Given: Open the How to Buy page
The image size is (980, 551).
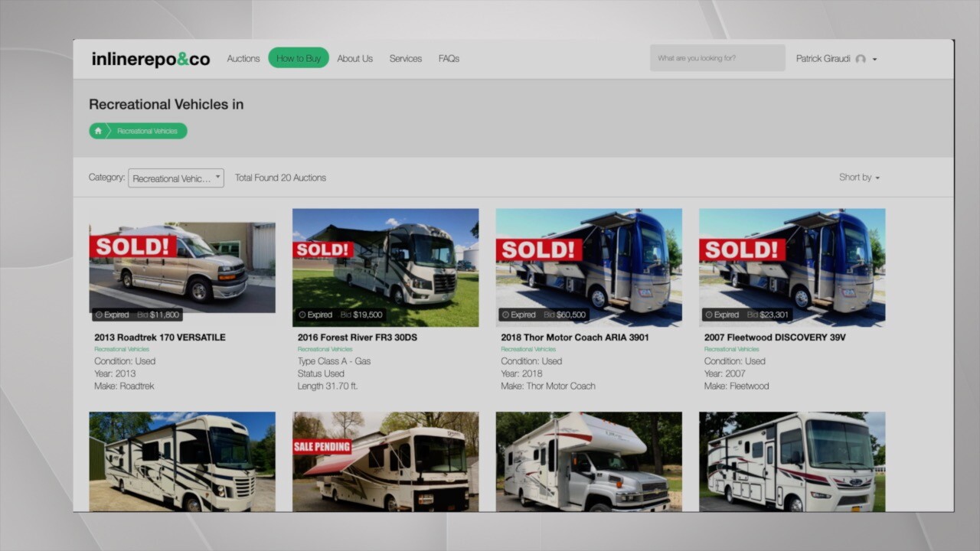Looking at the screenshot, I should coord(299,58).
